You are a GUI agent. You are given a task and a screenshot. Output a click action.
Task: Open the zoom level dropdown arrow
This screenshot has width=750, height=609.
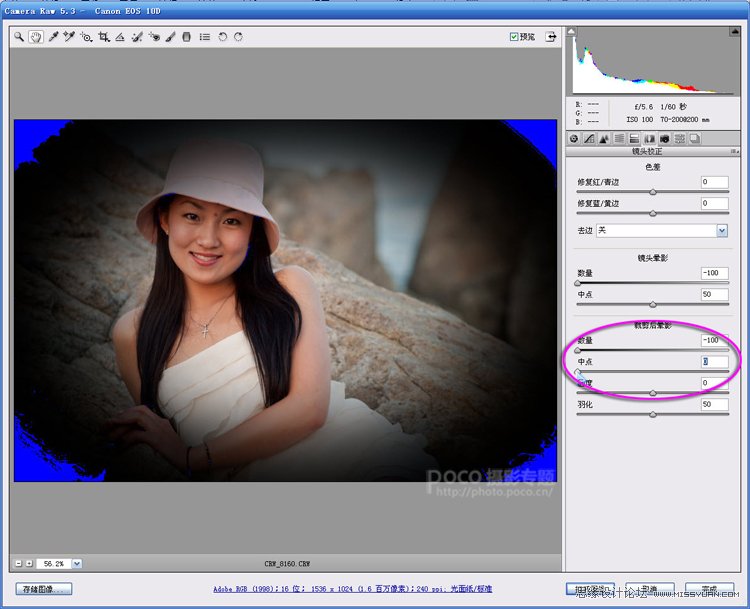[x=77, y=564]
